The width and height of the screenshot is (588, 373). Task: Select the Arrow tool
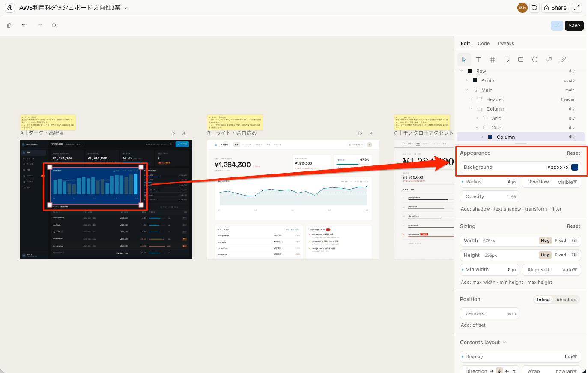(x=549, y=60)
